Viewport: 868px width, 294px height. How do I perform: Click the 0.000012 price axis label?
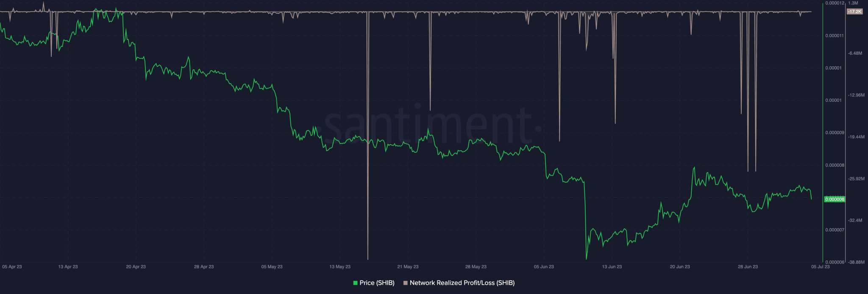(834, 3)
